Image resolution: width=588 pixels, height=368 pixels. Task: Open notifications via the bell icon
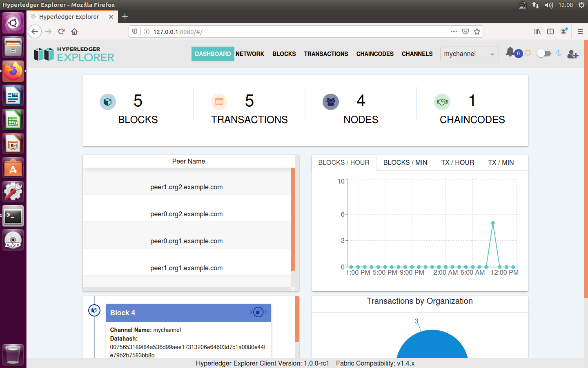tap(510, 52)
